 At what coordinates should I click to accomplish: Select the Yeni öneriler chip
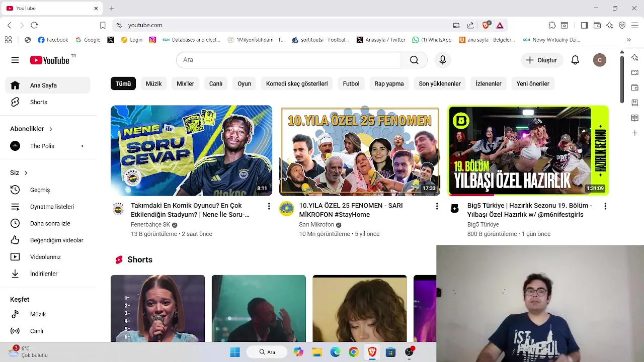coord(533,83)
